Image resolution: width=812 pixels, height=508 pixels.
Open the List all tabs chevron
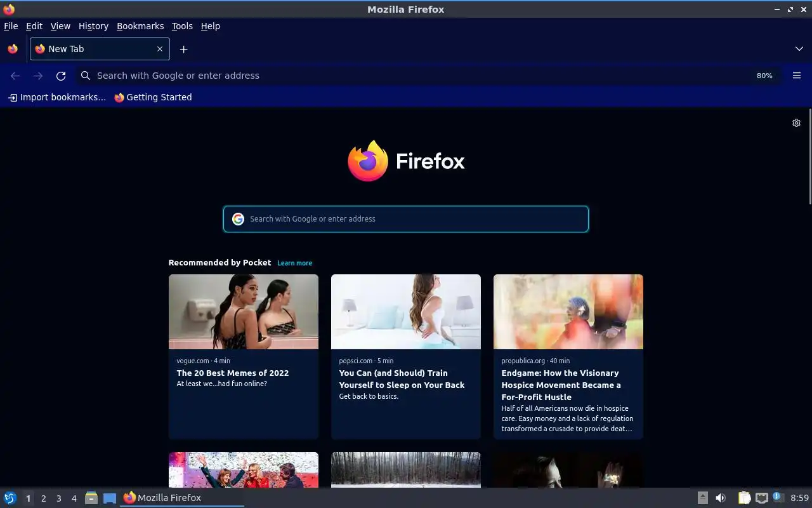799,49
